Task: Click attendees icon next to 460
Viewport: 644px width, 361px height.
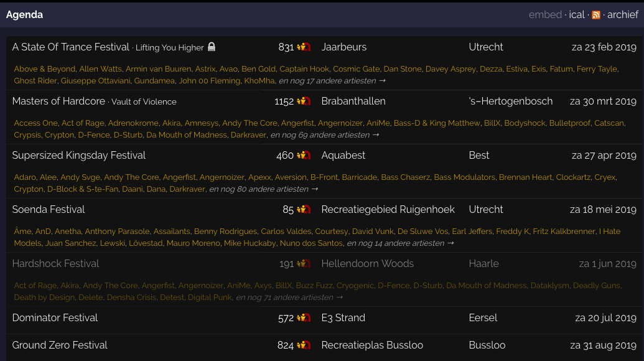Action: pos(304,156)
